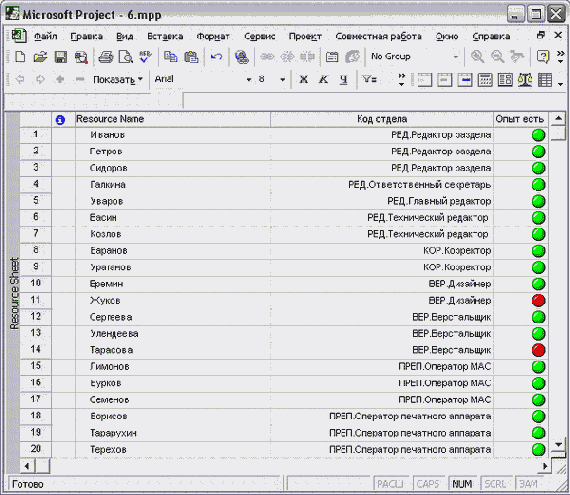The height and width of the screenshot is (495, 570).
Task: Toggle bold formatting button Ж
Action: [x=304, y=79]
